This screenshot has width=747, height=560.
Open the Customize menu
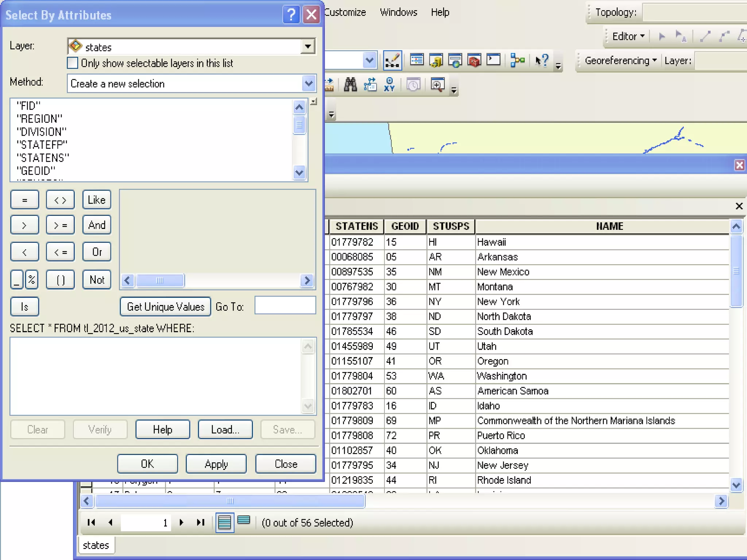coord(345,12)
